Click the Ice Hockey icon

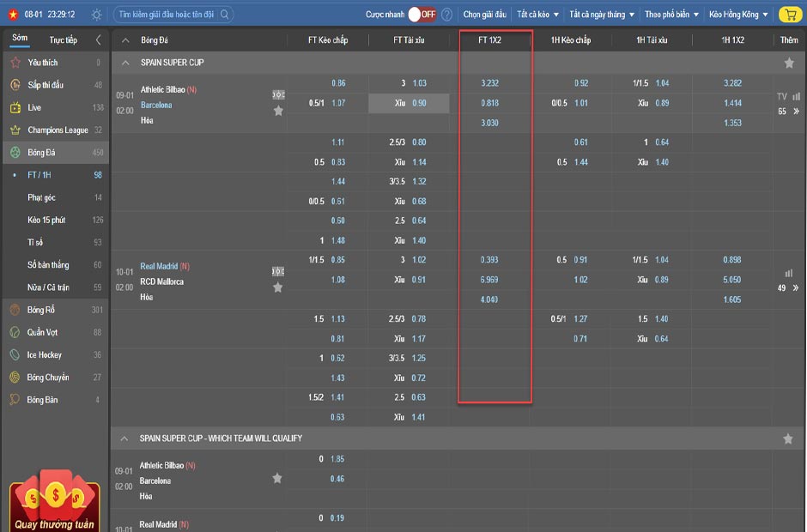click(x=15, y=355)
